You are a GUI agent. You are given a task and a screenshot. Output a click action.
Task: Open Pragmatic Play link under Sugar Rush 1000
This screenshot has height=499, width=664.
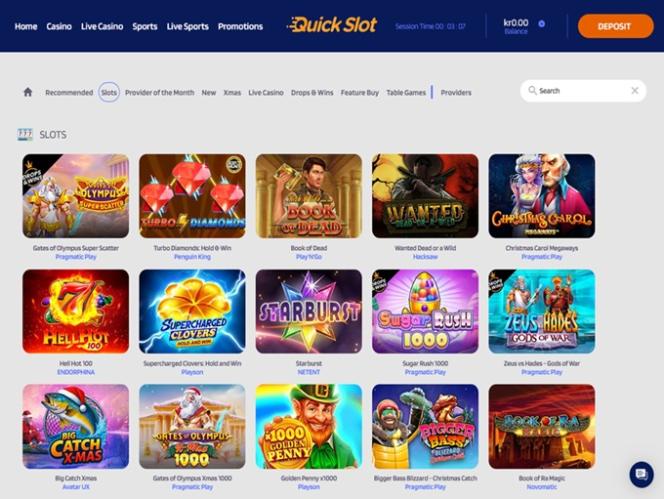tap(425, 372)
